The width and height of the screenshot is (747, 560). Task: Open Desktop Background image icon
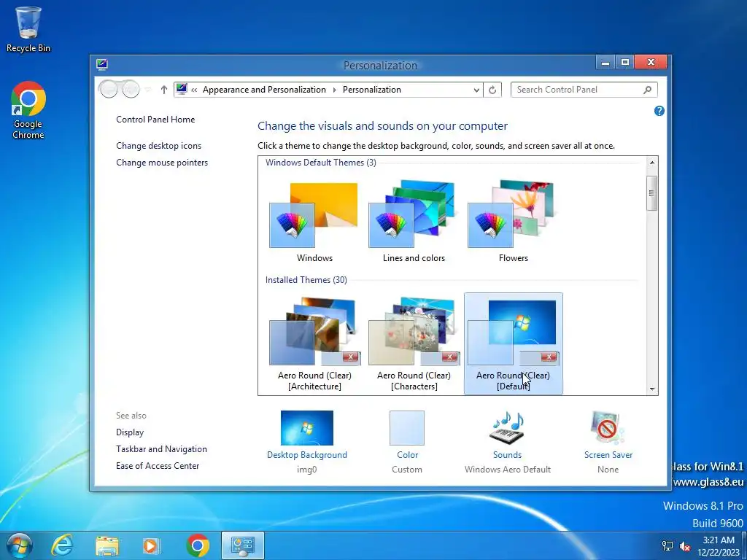pyautogui.click(x=307, y=427)
